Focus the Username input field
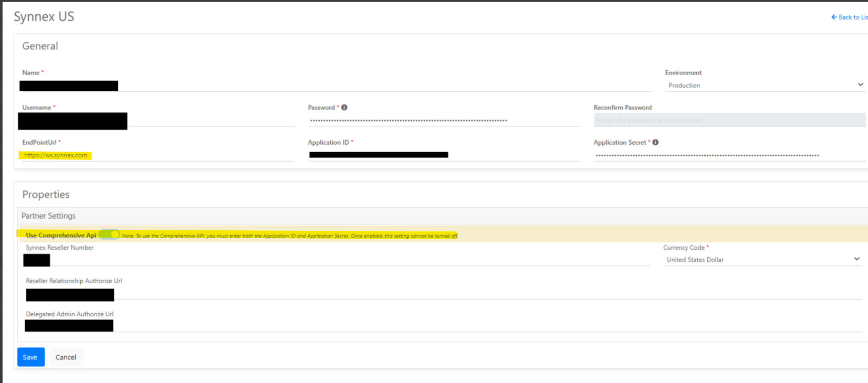868x383 pixels. pos(158,120)
